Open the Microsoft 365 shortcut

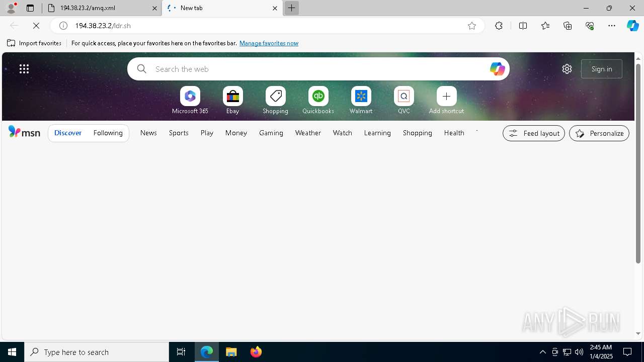coord(190,101)
